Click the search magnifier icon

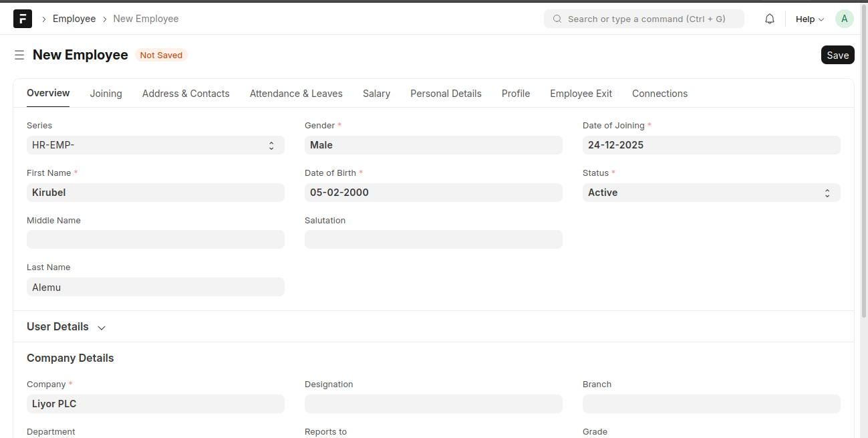coord(557,19)
